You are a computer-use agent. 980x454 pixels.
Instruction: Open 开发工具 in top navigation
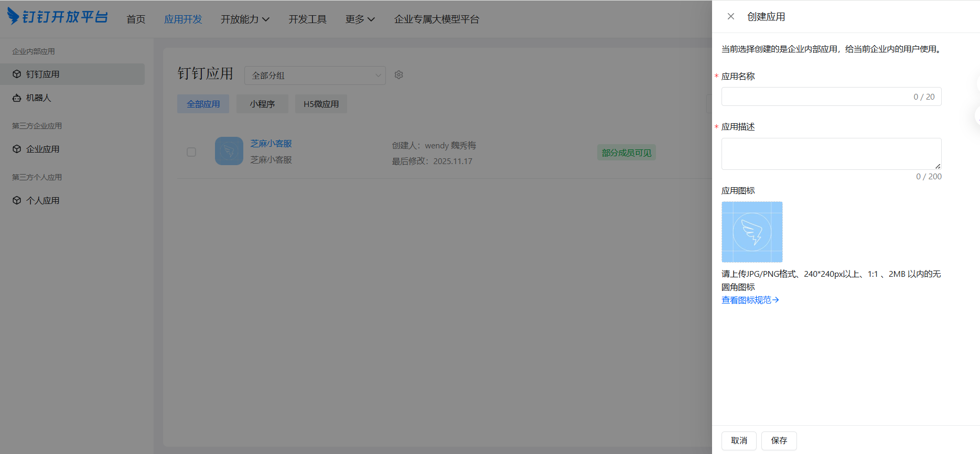pos(307,19)
